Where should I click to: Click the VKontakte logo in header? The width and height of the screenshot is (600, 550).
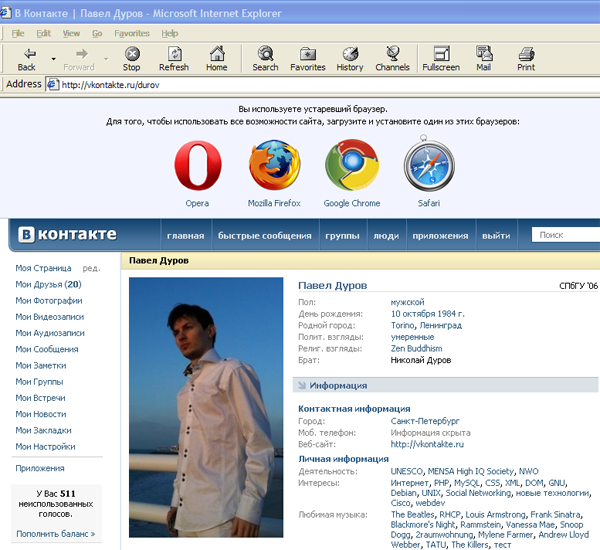(x=67, y=234)
